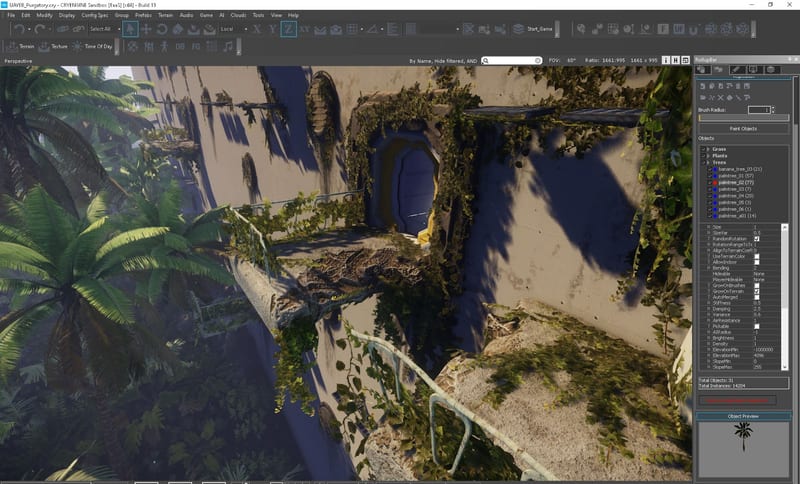800x484 pixels.
Task: Lock movement to the X axis
Action: pyautogui.click(x=257, y=29)
